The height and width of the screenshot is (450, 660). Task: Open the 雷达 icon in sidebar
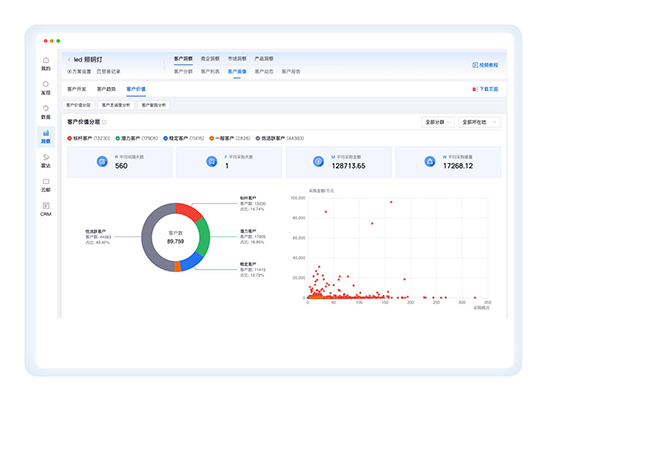(x=46, y=157)
